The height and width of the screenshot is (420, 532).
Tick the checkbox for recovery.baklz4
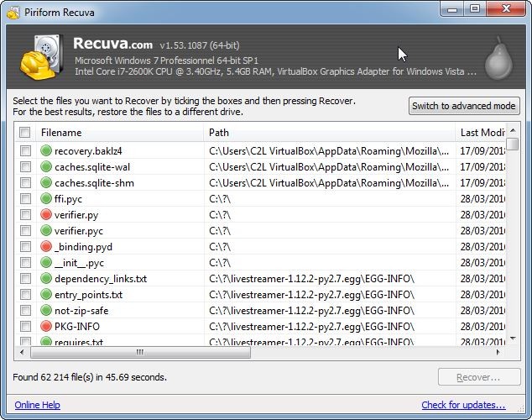pyautogui.click(x=25, y=150)
